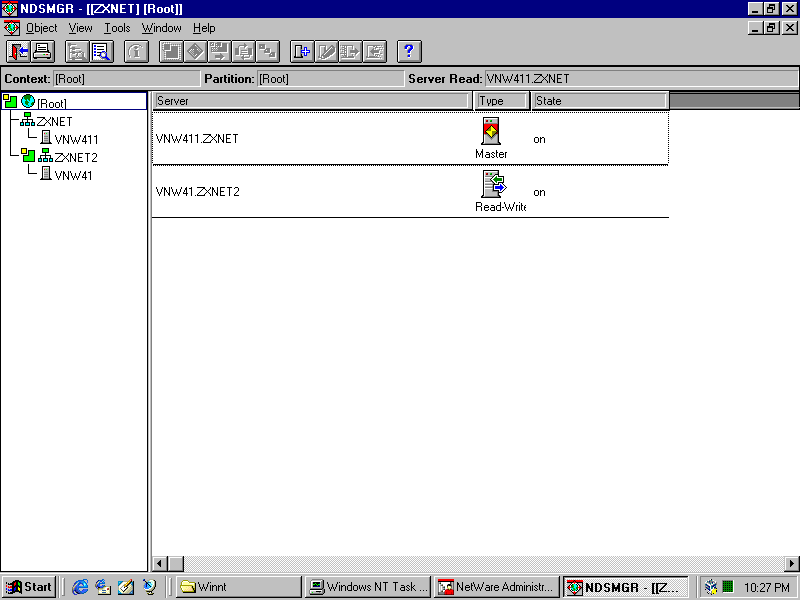Viewport: 800px width, 600px height.
Task: Click the Master replica icon
Action: click(x=491, y=131)
